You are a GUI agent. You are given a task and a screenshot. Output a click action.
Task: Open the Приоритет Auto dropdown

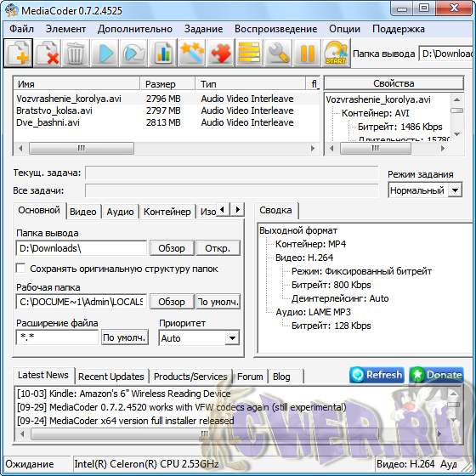click(199, 338)
